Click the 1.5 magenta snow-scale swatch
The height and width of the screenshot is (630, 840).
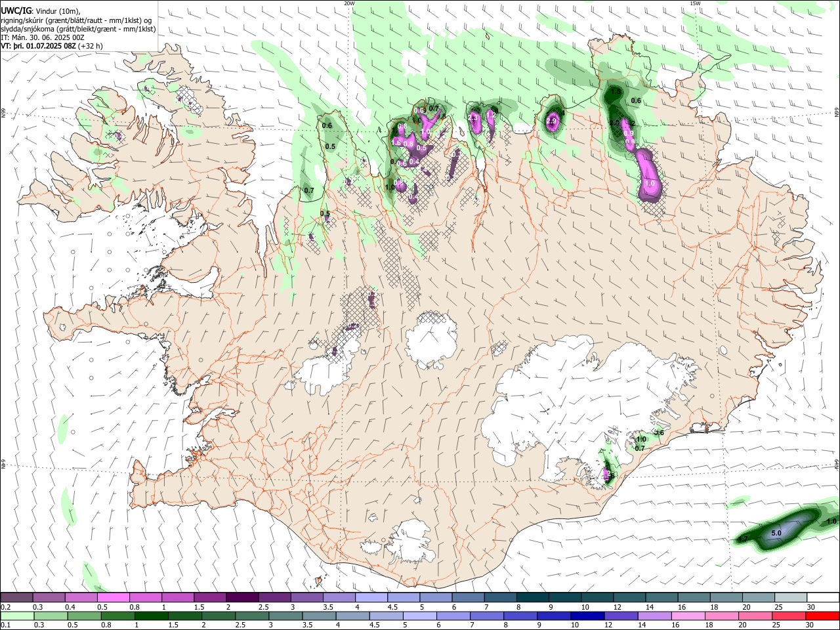[209, 597]
